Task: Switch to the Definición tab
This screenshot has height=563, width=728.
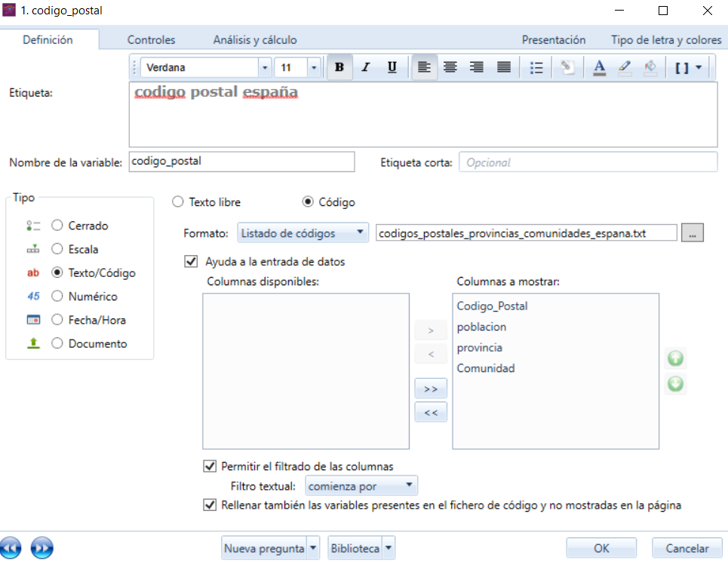Action: 48,40
